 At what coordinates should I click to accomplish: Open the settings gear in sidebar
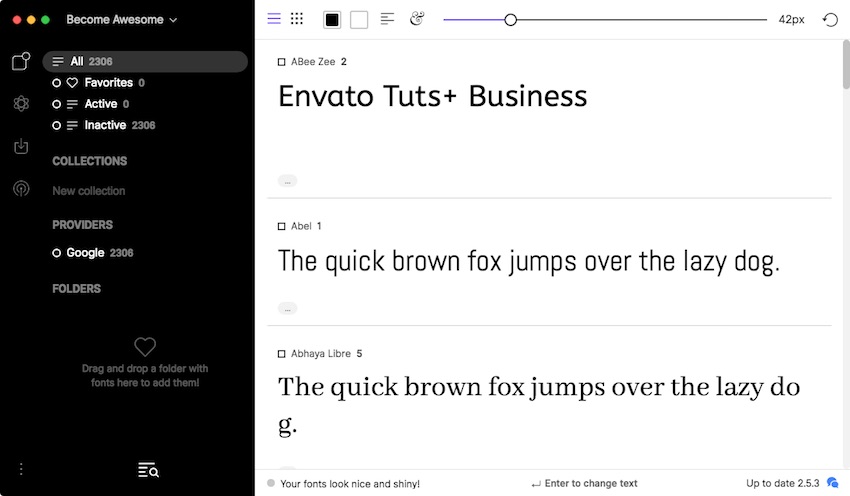21,103
